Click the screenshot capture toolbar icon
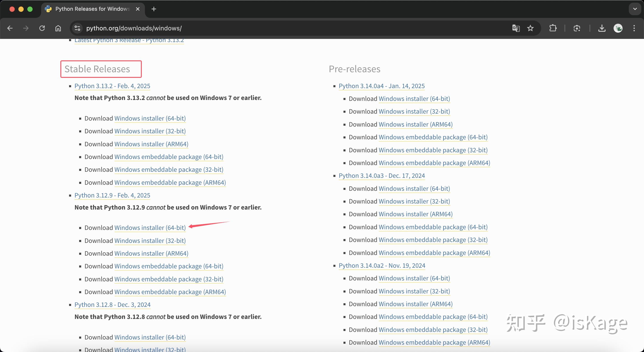 point(577,28)
